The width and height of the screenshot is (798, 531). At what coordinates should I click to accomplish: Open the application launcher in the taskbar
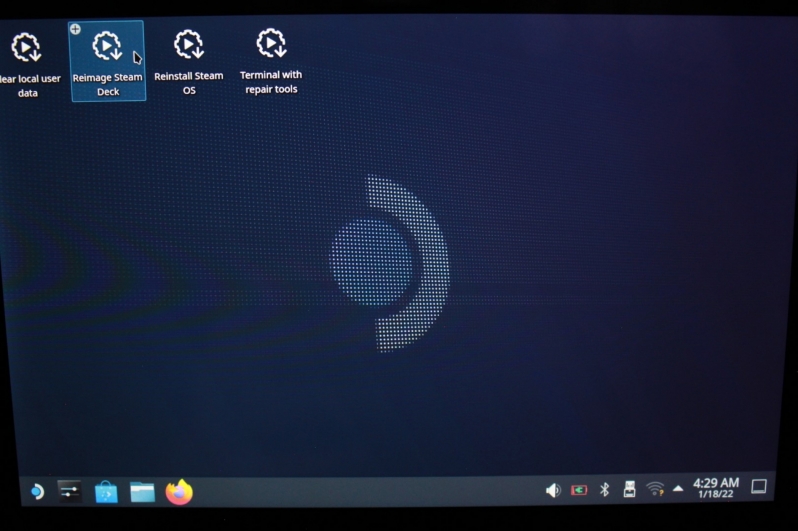point(36,491)
